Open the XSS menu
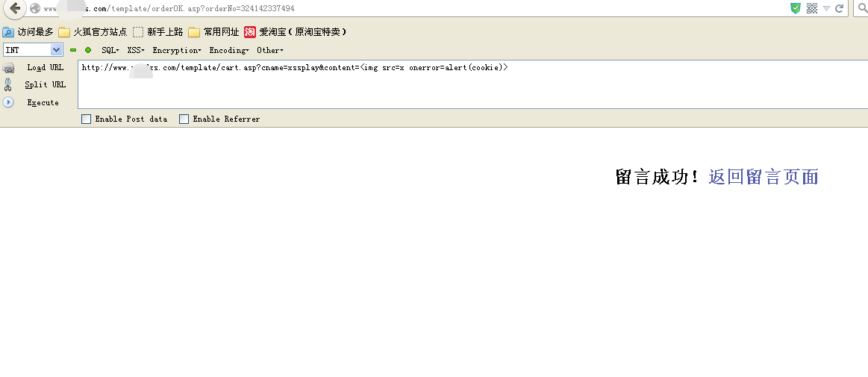This screenshot has width=868, height=377. [136, 50]
